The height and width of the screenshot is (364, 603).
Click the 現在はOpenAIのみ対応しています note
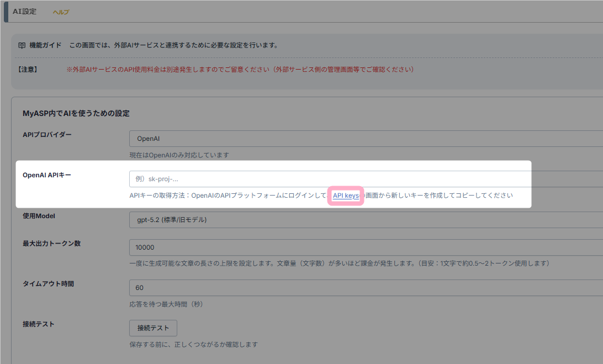179,155
